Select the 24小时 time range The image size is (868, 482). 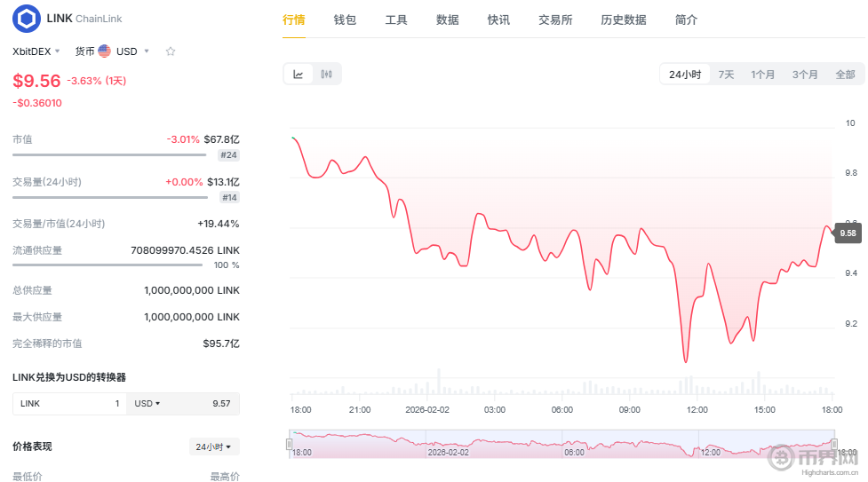tap(685, 75)
